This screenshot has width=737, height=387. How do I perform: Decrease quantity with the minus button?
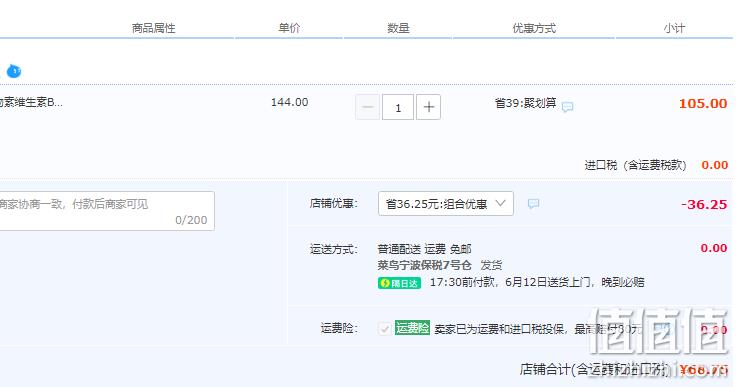tap(368, 107)
